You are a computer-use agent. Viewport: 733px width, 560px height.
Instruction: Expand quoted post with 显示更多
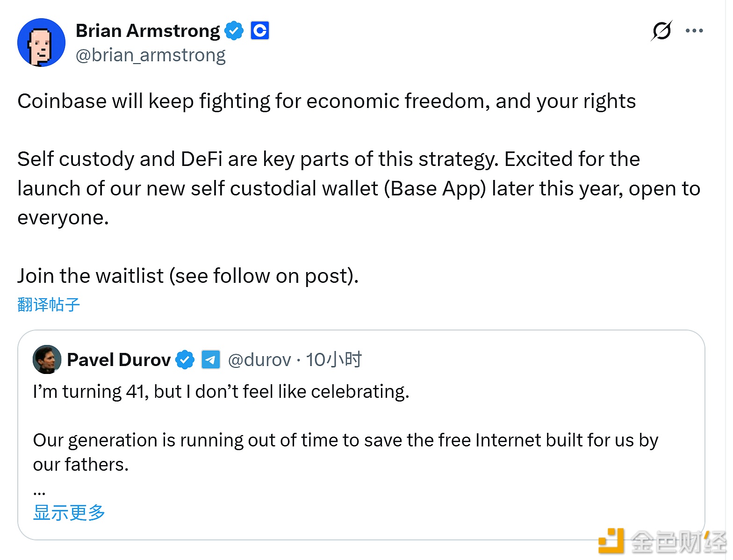point(69,513)
